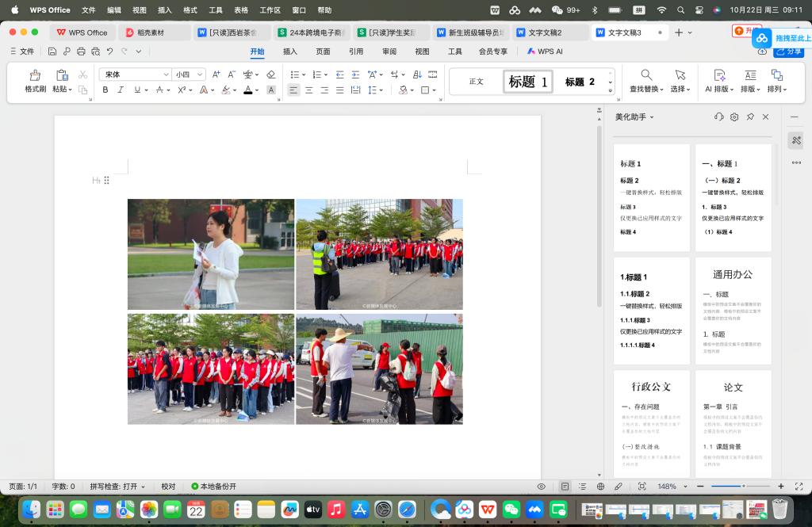Open the font size dropdown showing 小四
Viewport: 812px width, 527px height.
click(x=199, y=74)
